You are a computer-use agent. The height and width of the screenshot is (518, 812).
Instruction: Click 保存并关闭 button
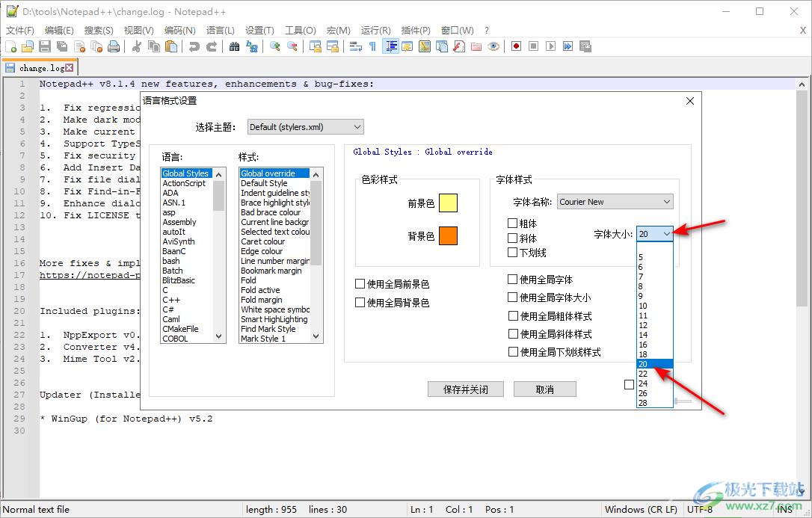coord(466,389)
